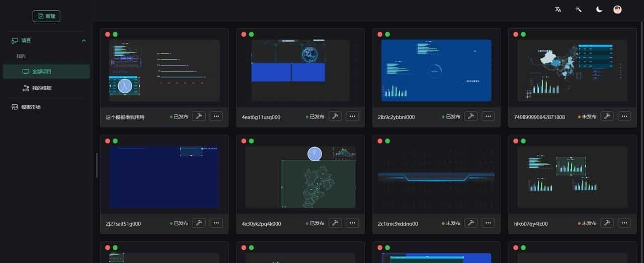
Task: Edit project 4eat6g11usq000 with hammer icon
Action: [335, 116]
